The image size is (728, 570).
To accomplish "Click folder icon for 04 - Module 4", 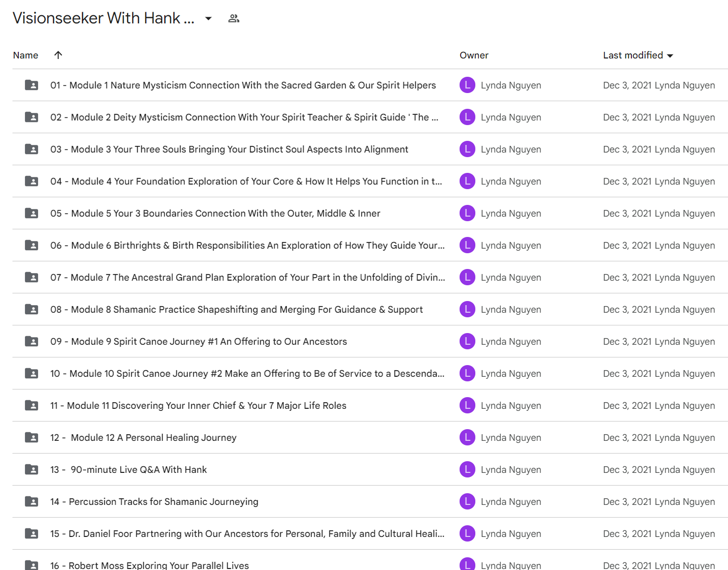I will point(32,181).
